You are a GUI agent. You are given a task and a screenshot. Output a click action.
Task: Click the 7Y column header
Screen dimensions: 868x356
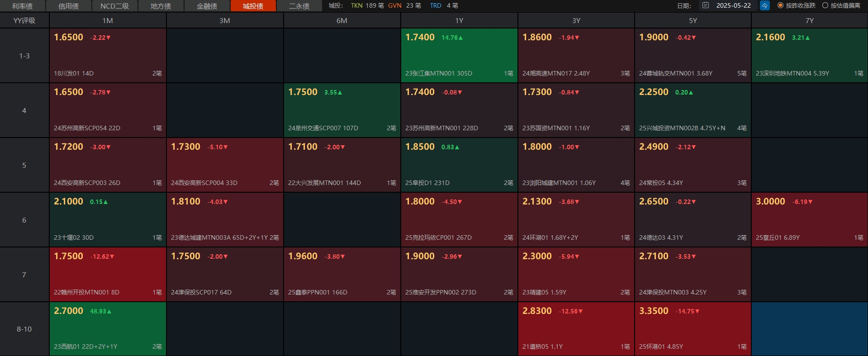[x=810, y=20]
